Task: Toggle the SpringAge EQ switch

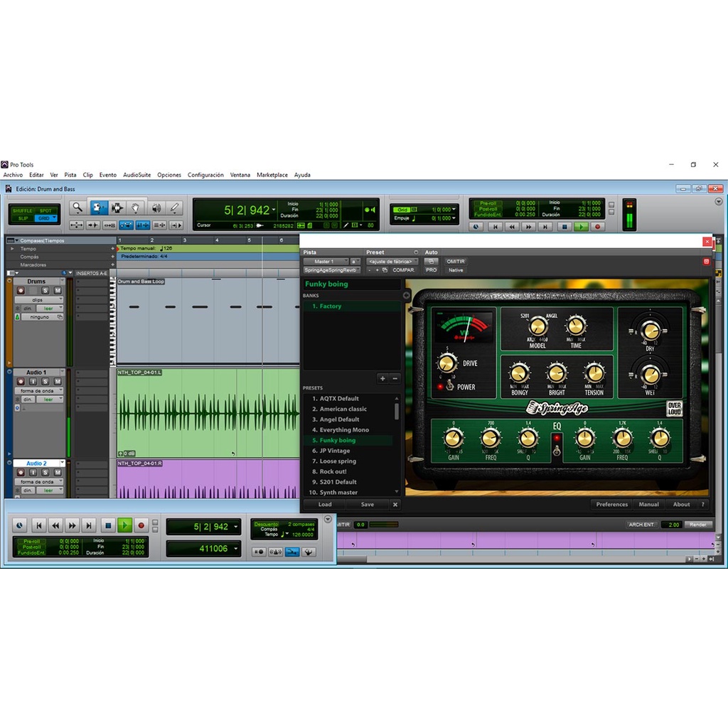Action: click(557, 449)
